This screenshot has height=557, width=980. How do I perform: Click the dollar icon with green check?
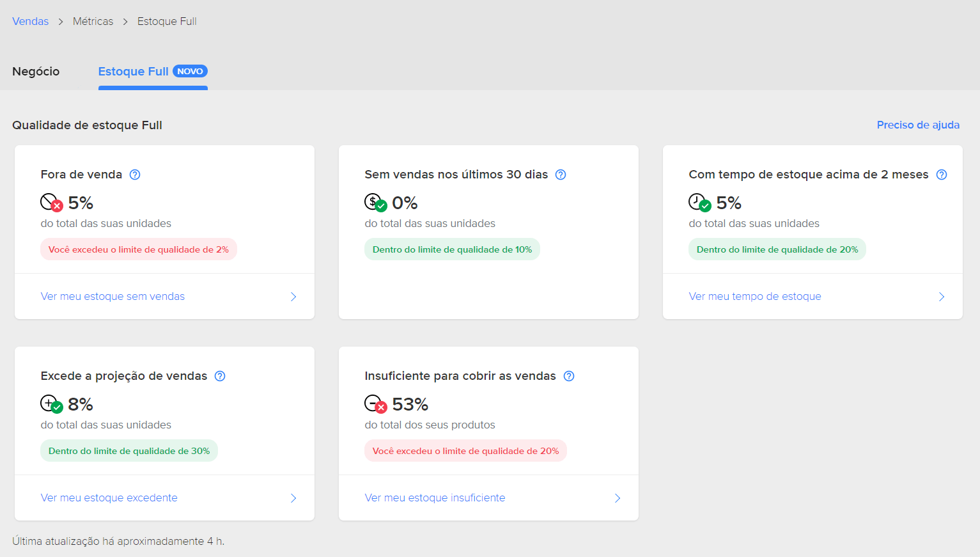click(375, 203)
